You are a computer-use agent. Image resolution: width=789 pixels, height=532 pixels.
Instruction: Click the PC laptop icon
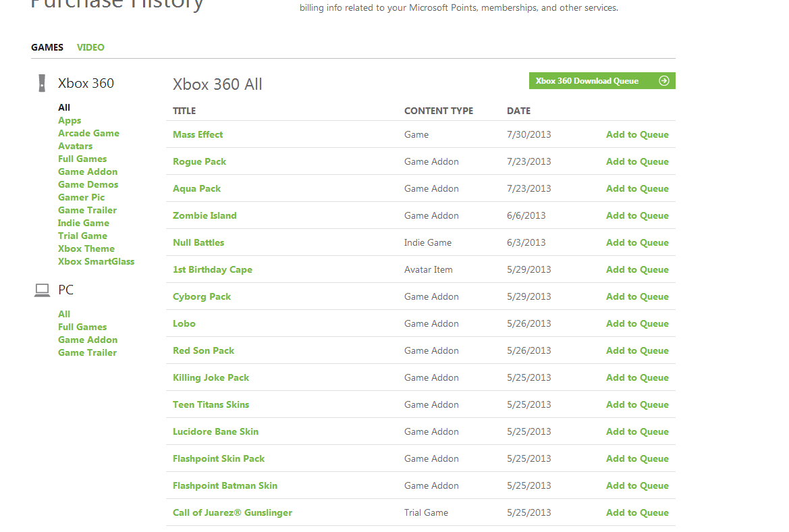[43, 290]
